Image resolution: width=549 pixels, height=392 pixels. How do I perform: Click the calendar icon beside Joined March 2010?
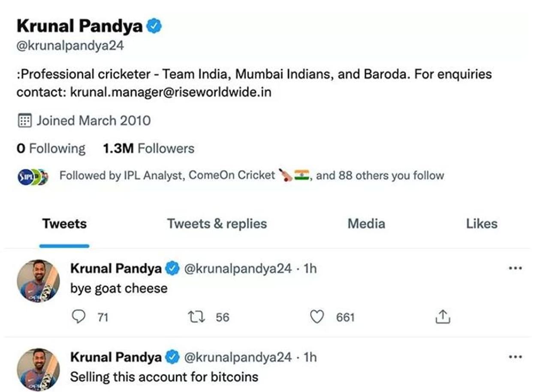(x=24, y=121)
